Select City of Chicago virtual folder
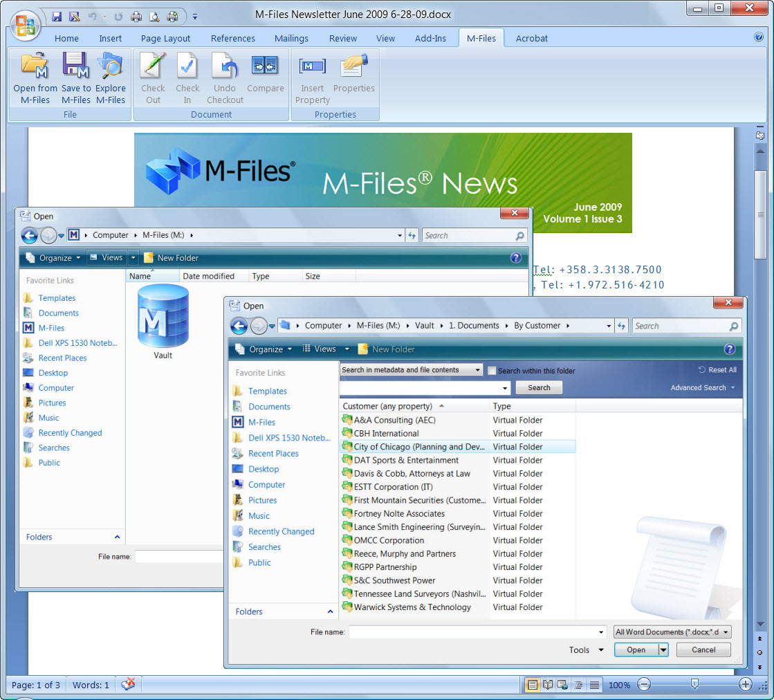Image resolution: width=774 pixels, height=700 pixels. pos(458,447)
